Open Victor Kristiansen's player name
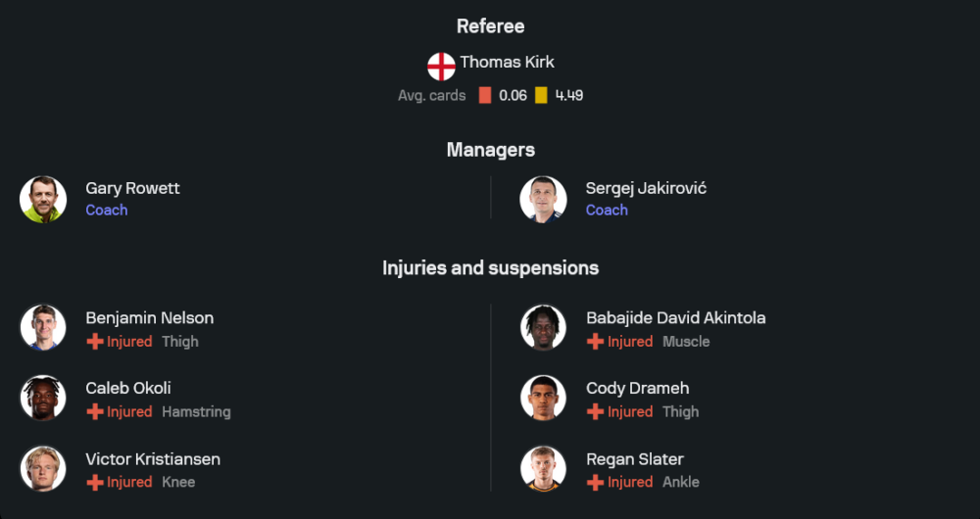The width and height of the screenshot is (980, 519). tap(153, 459)
